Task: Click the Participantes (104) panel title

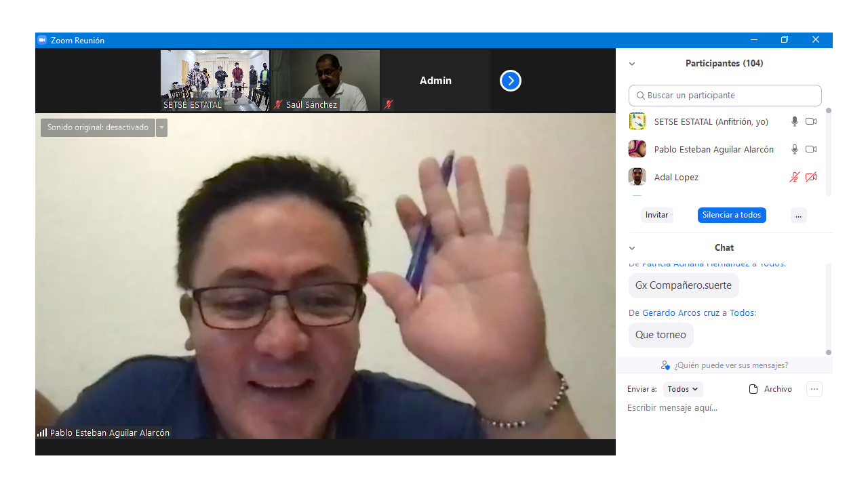Action: point(724,64)
